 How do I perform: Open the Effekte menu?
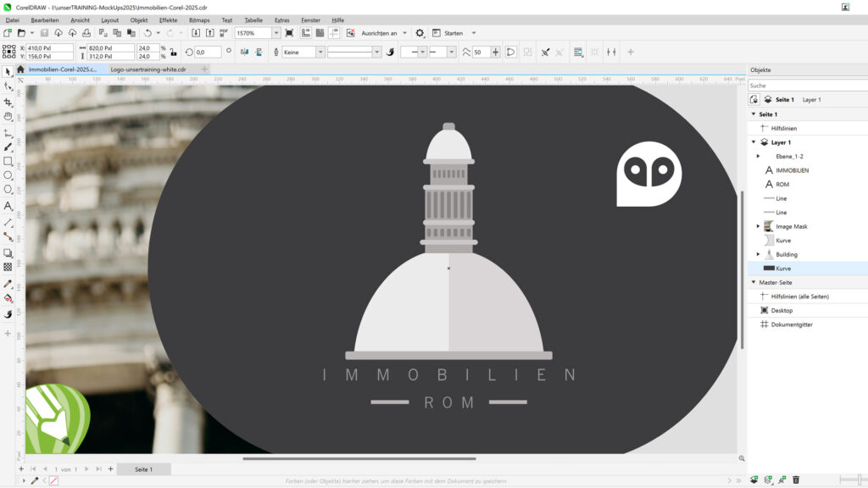click(169, 20)
